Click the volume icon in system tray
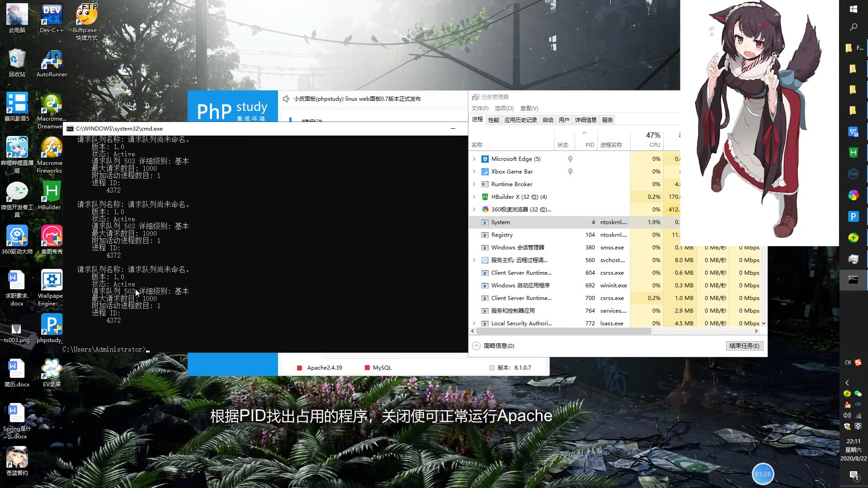Image resolution: width=868 pixels, height=488 pixels. coord(847,415)
